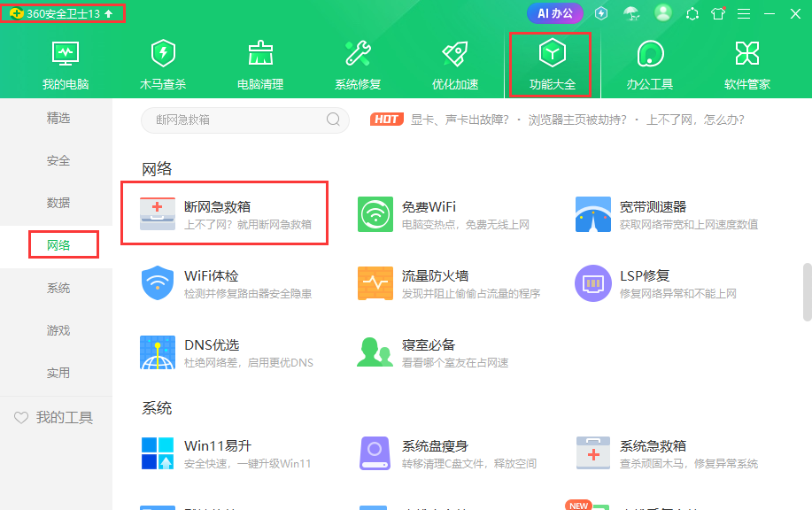
Task: Open 电脑清理 broom icon
Action: pyautogui.click(x=260, y=53)
